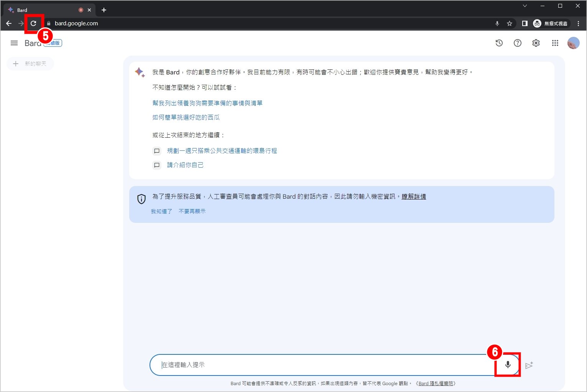Click address bar microphone icon
Screen dimensions: 587x392
497,23
